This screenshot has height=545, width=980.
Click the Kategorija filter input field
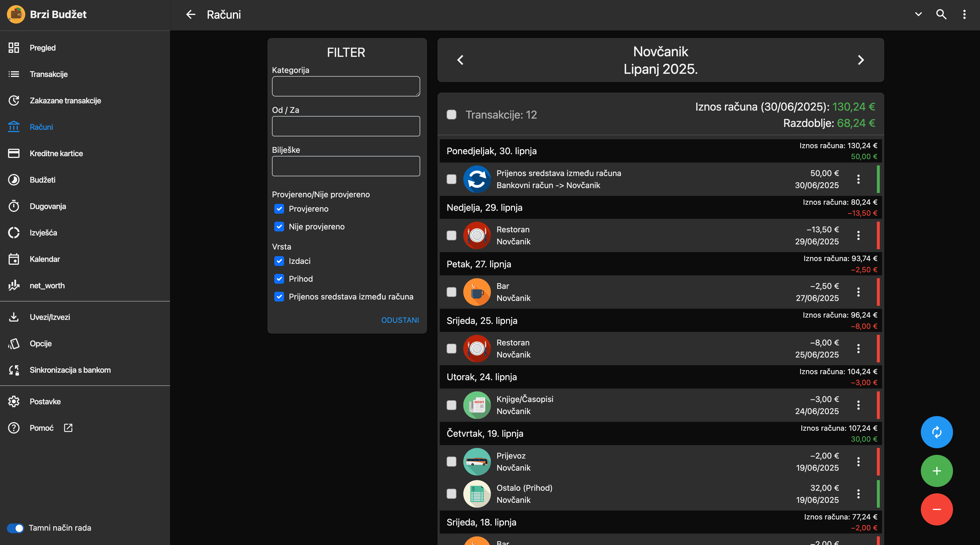(x=346, y=86)
